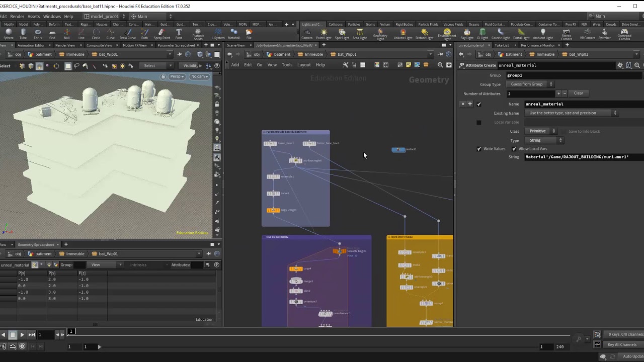Toggle the Local Variable checkbox
The height and width of the screenshot is (362, 644).
click(x=479, y=122)
